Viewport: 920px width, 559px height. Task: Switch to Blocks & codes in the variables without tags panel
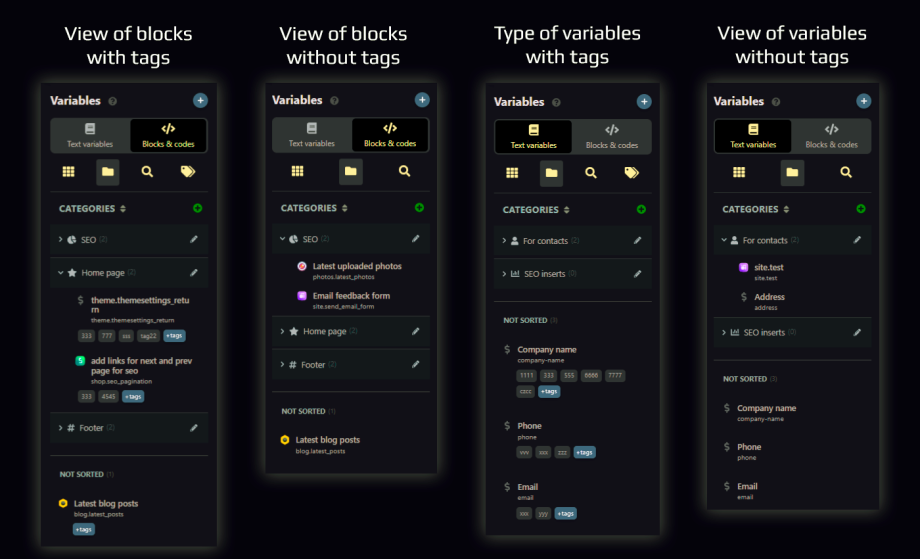pyautogui.click(x=831, y=136)
